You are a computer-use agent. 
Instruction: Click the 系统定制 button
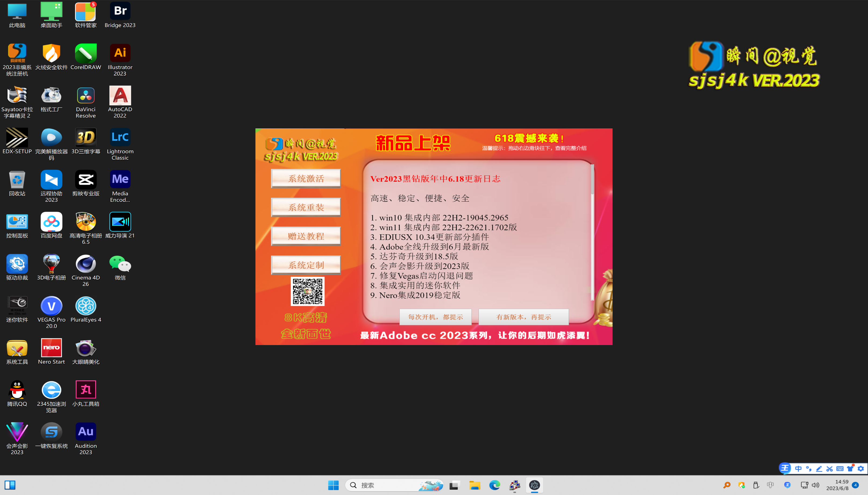pyautogui.click(x=306, y=265)
